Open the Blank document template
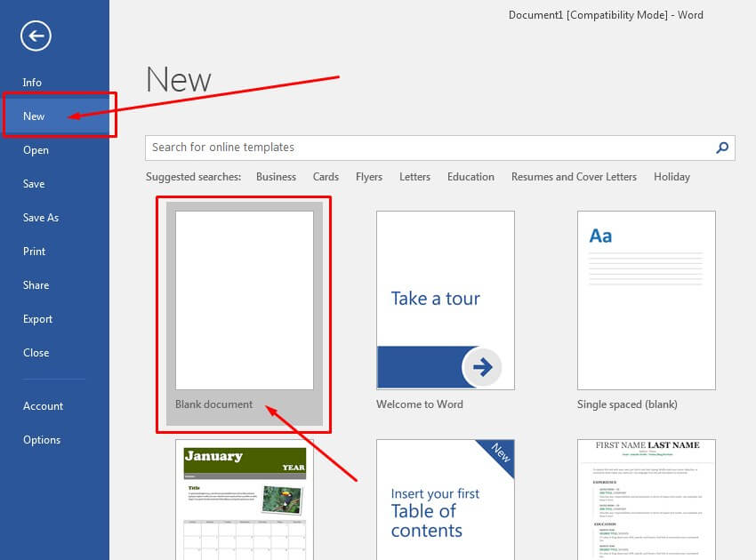The image size is (756, 560). click(245, 300)
